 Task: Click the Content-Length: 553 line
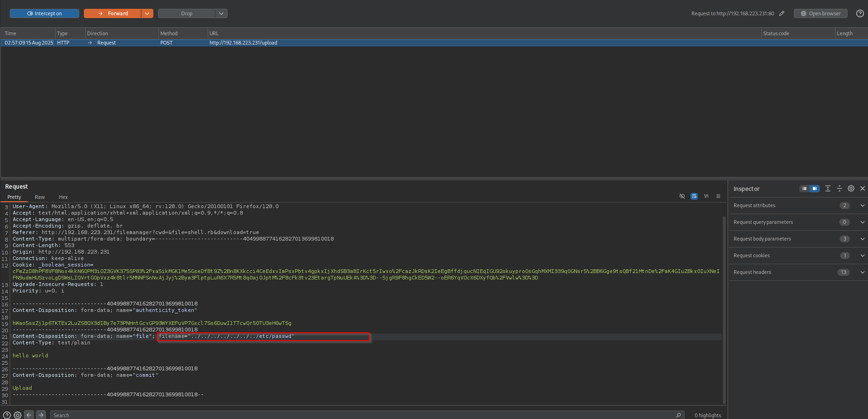click(44, 245)
